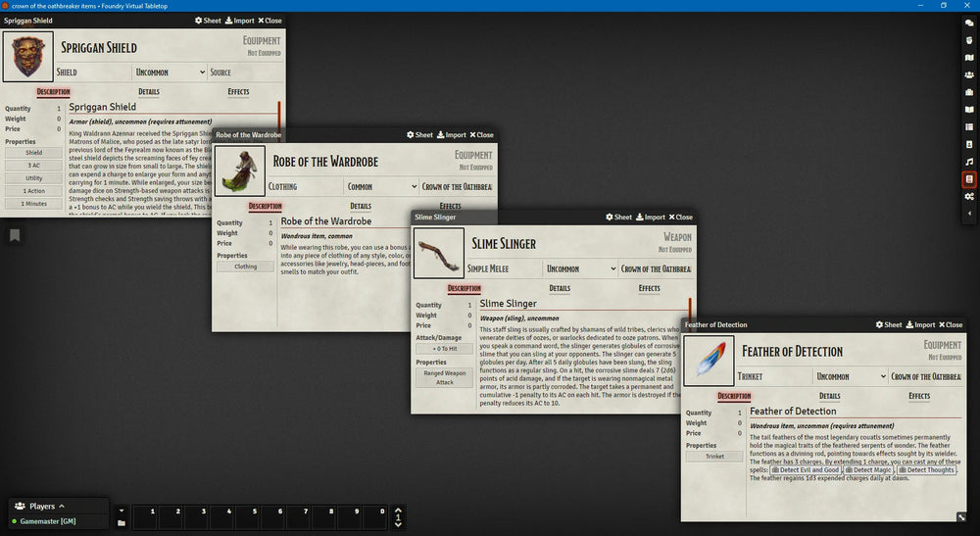
Task: Click the macro directory folder icon
Action: pyautogui.click(x=121, y=524)
